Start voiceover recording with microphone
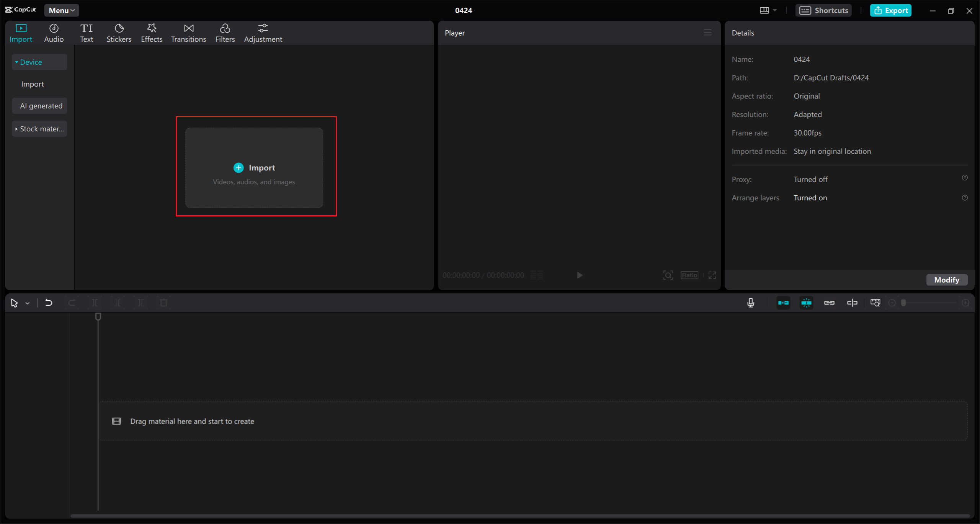Viewport: 980px width, 524px height. (751, 303)
